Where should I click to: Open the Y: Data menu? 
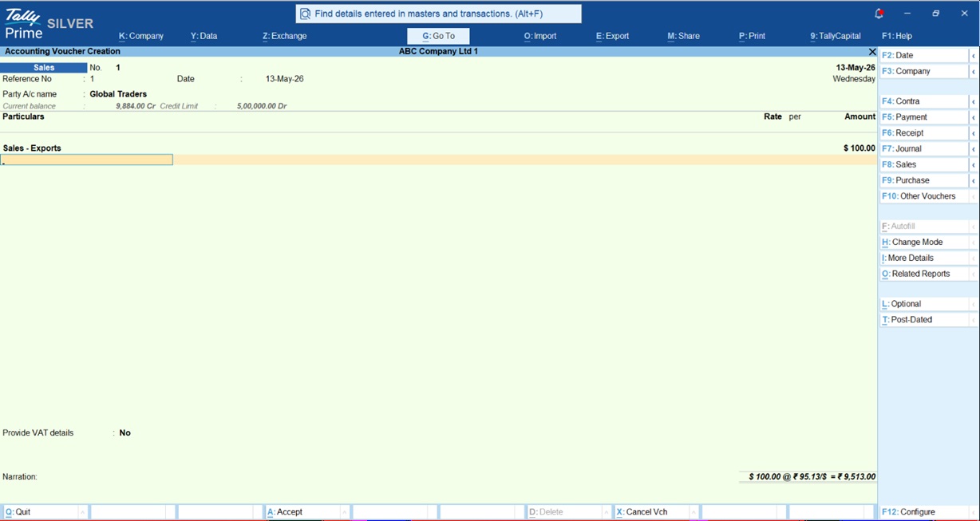click(x=204, y=36)
